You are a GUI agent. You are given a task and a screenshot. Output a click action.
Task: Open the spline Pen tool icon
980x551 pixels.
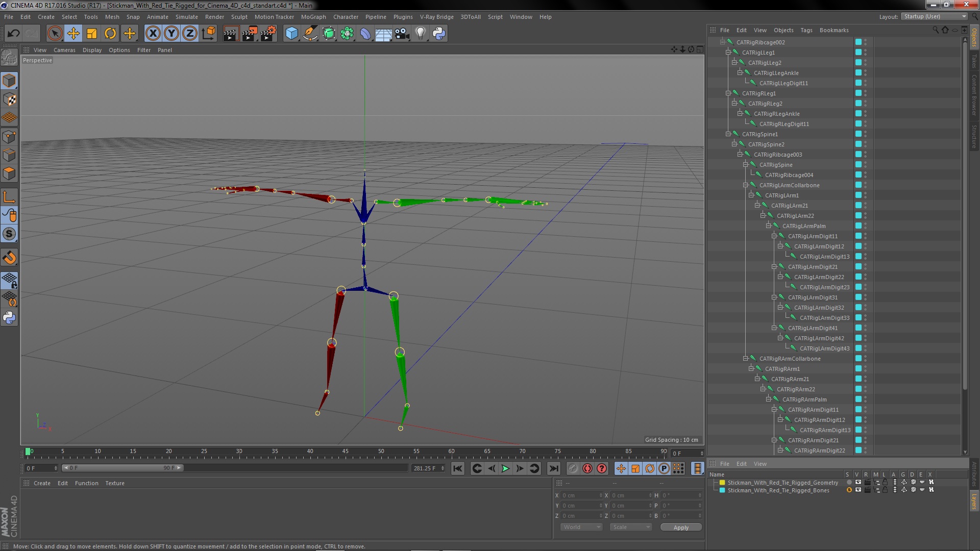[x=310, y=34]
